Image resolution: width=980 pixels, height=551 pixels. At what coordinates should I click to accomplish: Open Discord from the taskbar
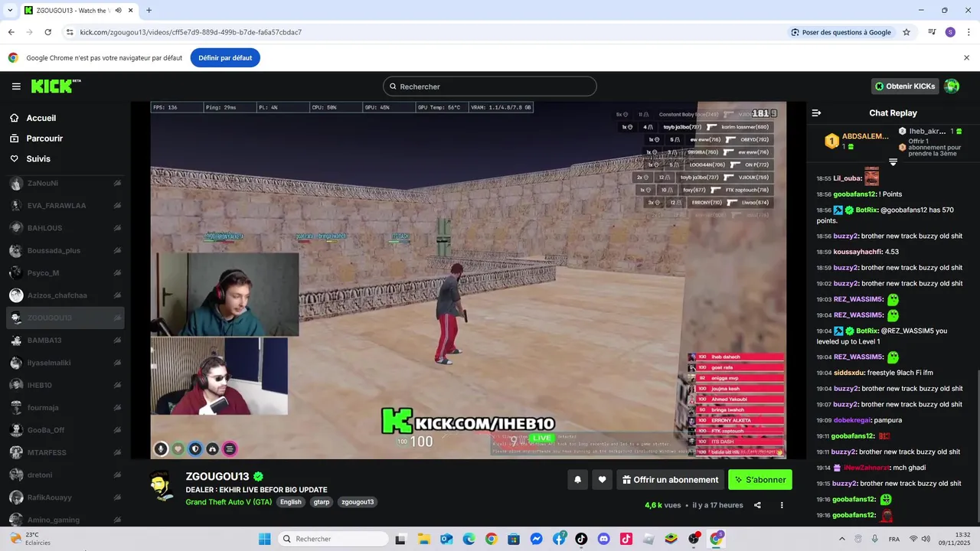click(603, 539)
